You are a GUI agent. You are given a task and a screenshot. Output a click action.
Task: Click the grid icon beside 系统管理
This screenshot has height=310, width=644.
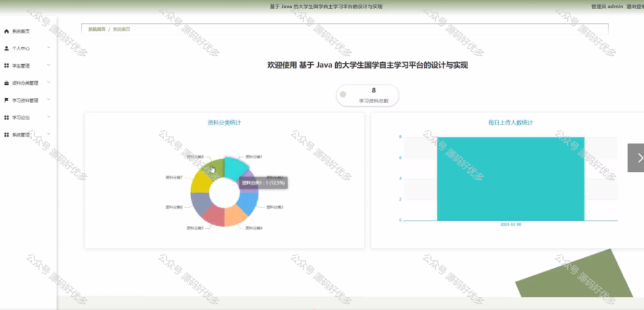click(6, 135)
